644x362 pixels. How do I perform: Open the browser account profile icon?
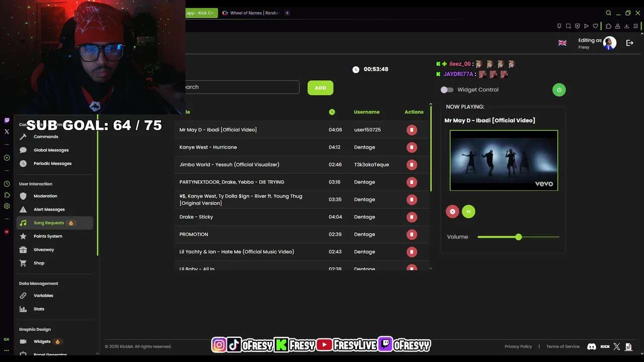[617, 26]
